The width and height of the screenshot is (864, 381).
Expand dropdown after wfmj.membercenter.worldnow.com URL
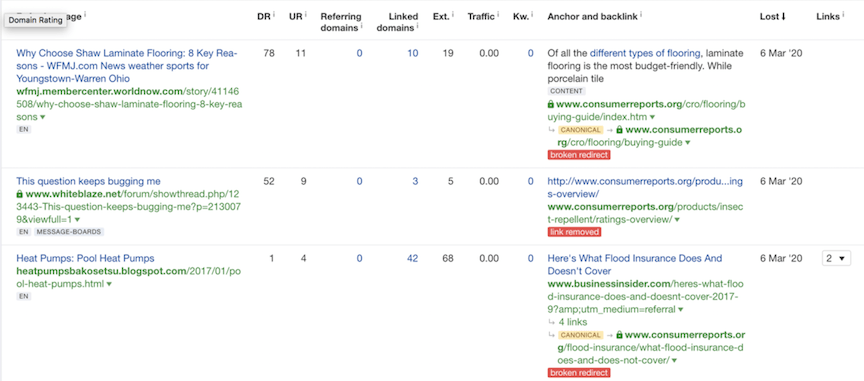click(42, 117)
